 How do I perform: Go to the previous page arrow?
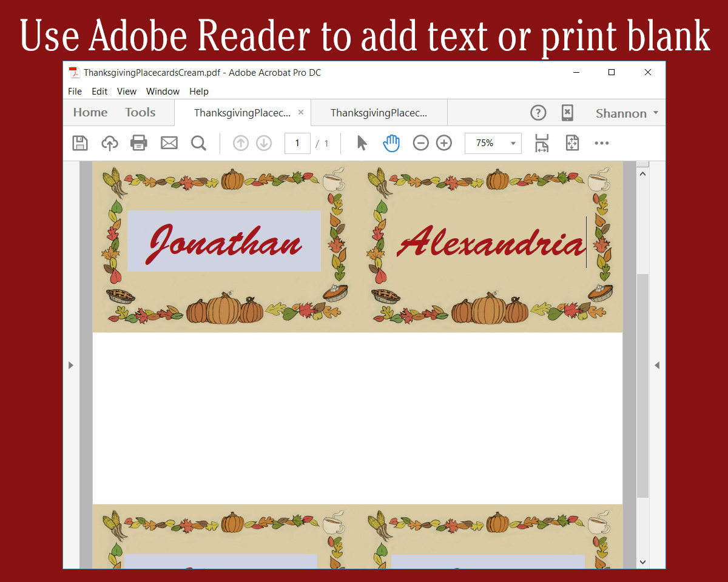coord(241,143)
